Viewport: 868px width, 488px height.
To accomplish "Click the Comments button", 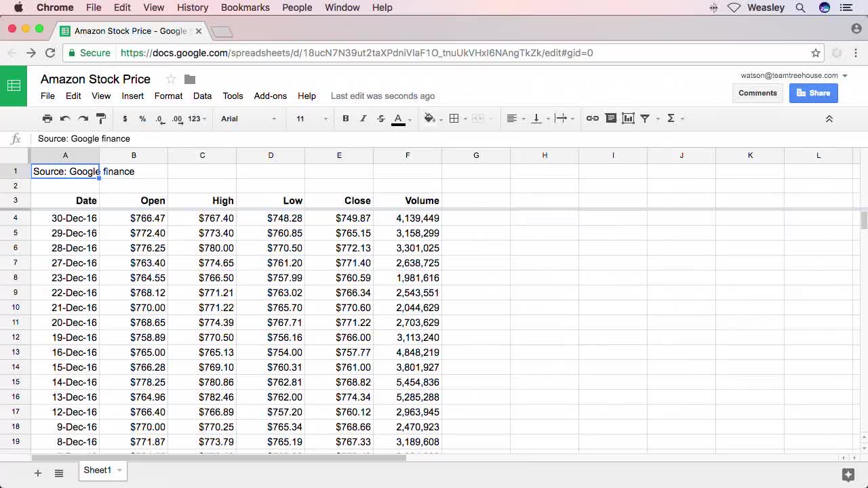I will [x=757, y=93].
